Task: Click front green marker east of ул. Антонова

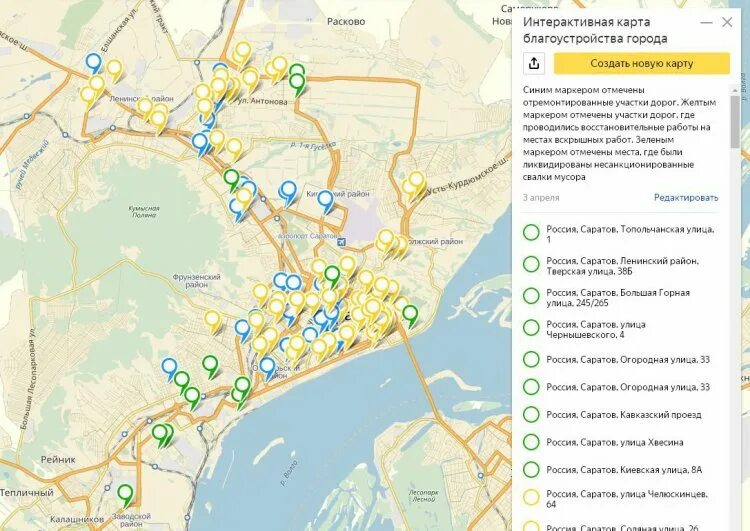Action: 298,84
